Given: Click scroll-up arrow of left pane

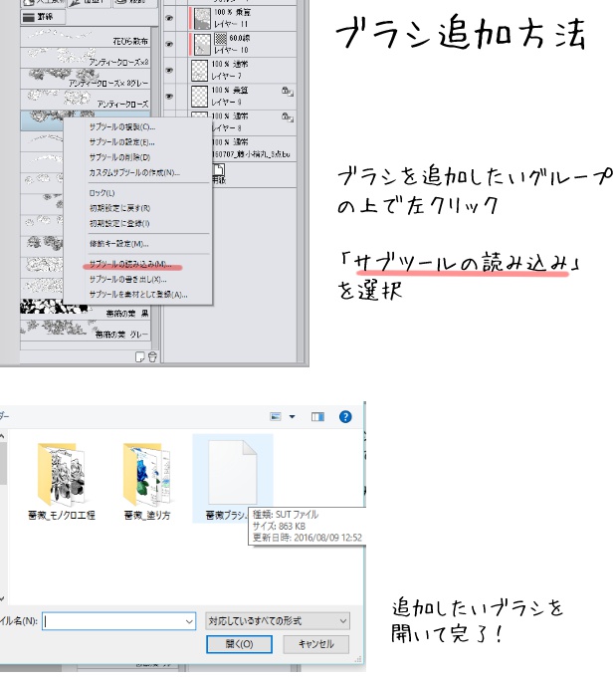Looking at the screenshot, I should [x=3, y=436].
